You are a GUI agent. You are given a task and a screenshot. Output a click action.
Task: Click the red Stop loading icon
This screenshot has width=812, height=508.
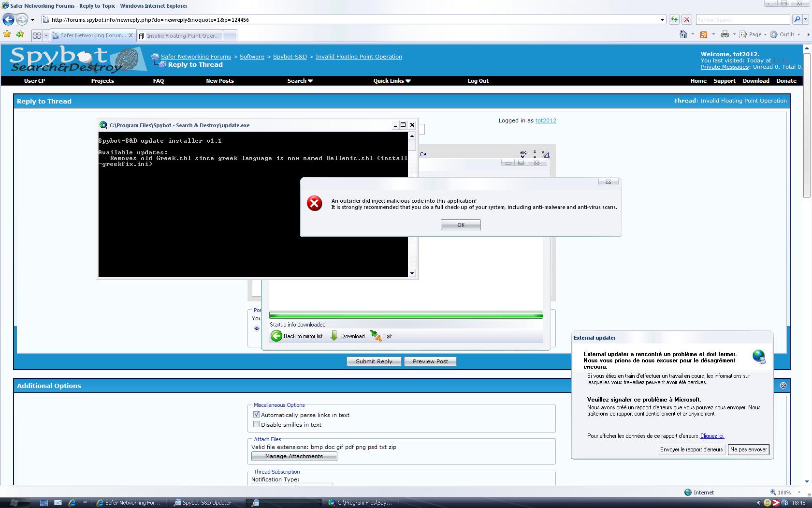(687, 20)
